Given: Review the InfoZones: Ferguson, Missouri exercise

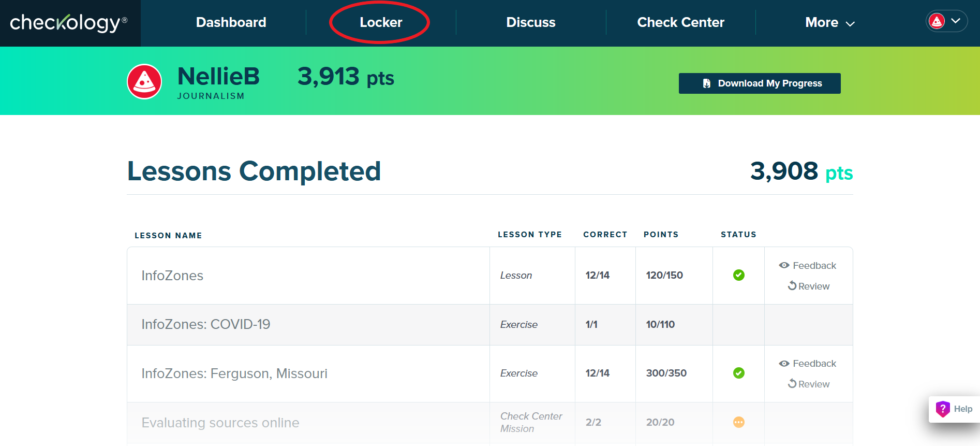Looking at the screenshot, I should tap(809, 384).
